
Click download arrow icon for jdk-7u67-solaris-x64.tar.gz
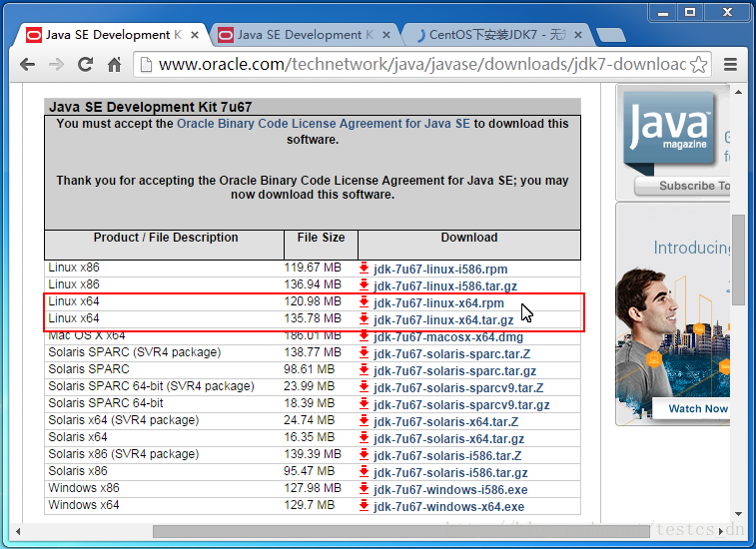pos(364,437)
